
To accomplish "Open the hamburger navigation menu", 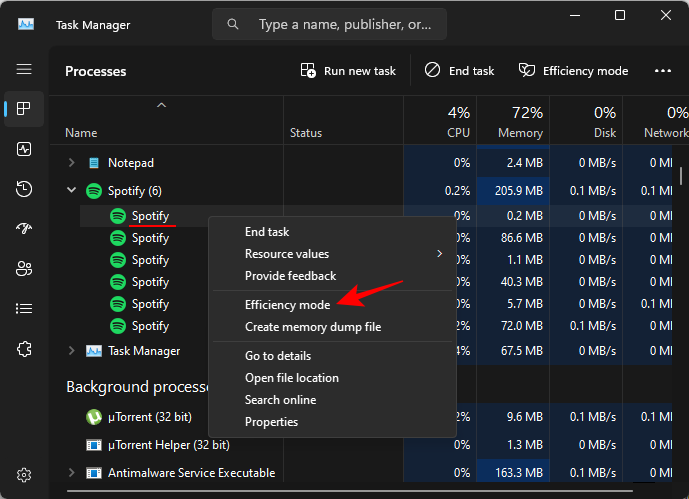I will 24,69.
